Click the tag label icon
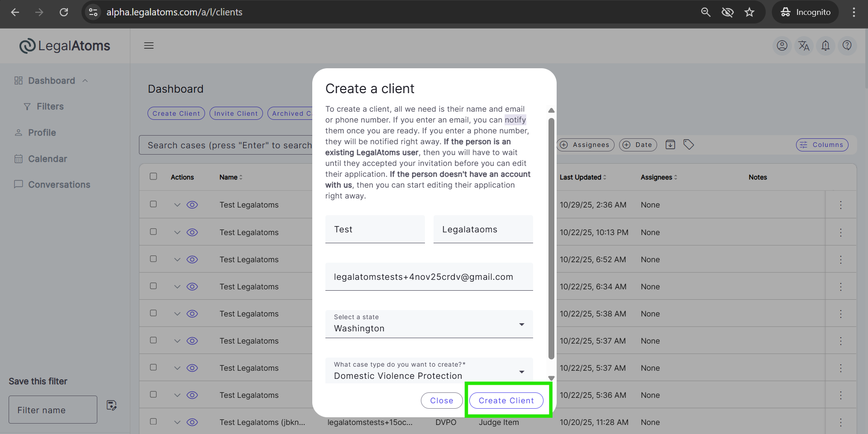 (x=688, y=145)
